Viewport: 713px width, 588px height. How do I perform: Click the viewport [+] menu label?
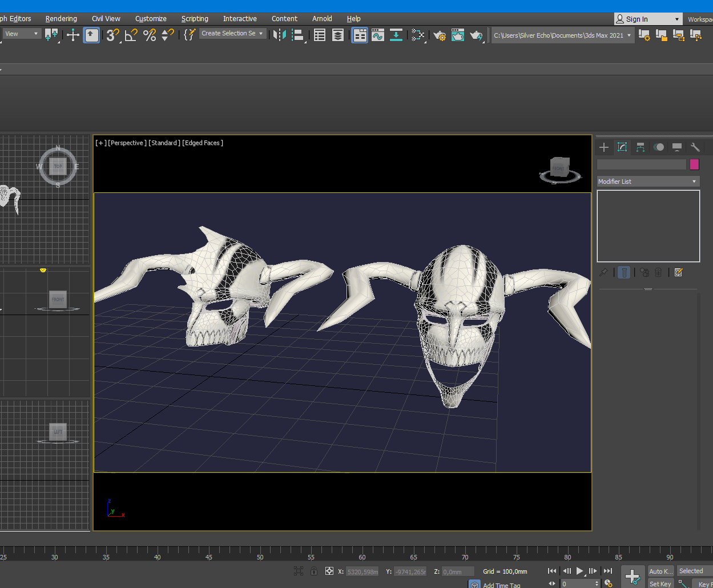[x=101, y=143]
